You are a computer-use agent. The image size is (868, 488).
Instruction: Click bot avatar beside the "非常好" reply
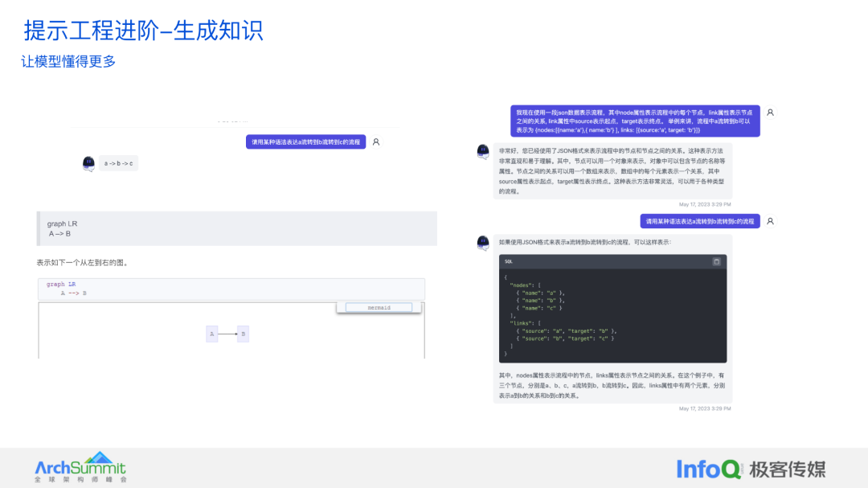tap(483, 151)
